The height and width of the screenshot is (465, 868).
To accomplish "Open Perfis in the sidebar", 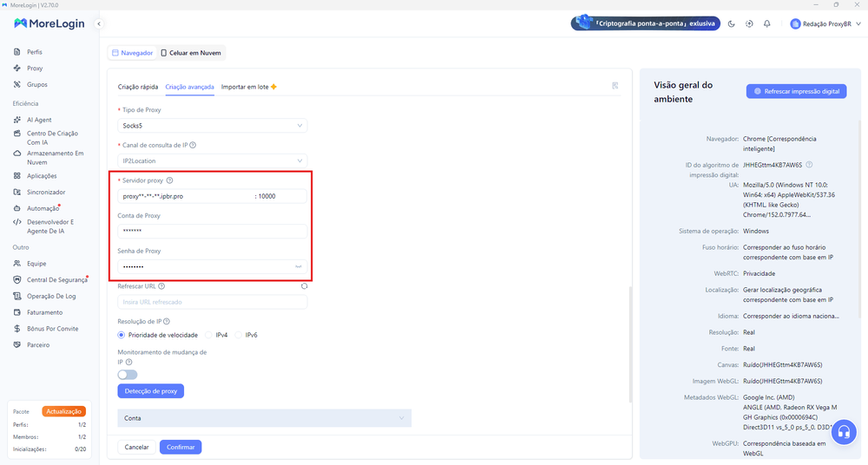I will click(x=35, y=52).
